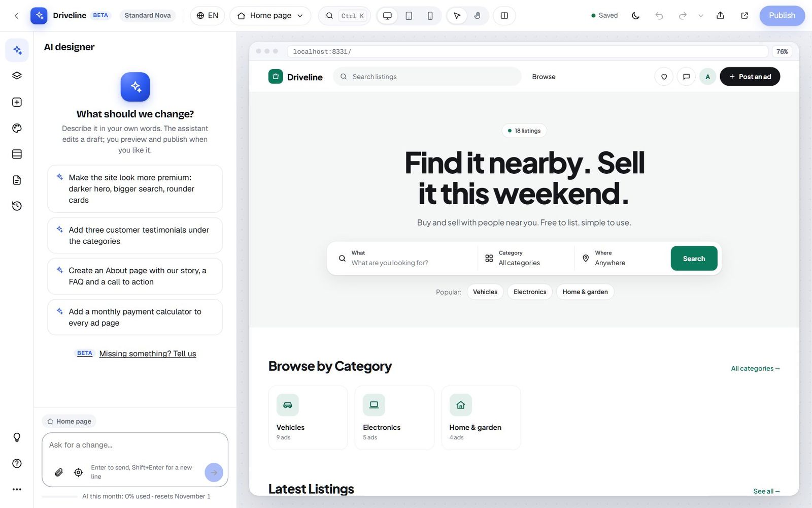The width and height of the screenshot is (812, 508).
Task: Select the Vehicles popular chip
Action: coord(485,292)
